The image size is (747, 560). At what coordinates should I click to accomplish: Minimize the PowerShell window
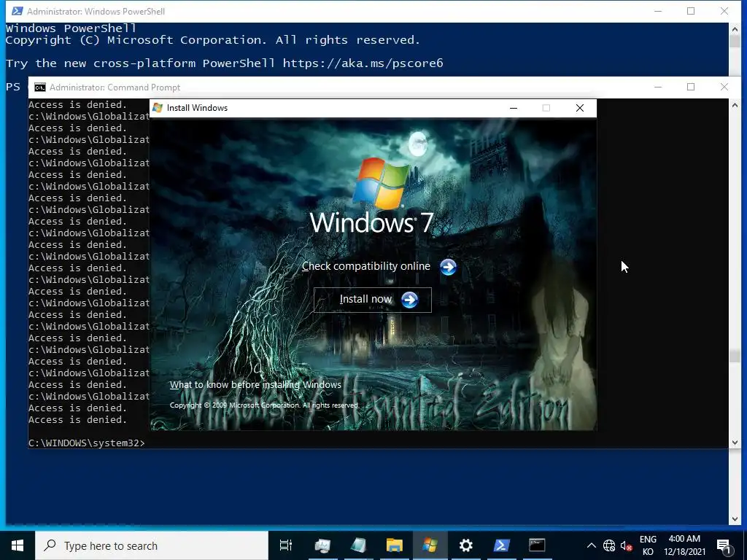coord(658,11)
